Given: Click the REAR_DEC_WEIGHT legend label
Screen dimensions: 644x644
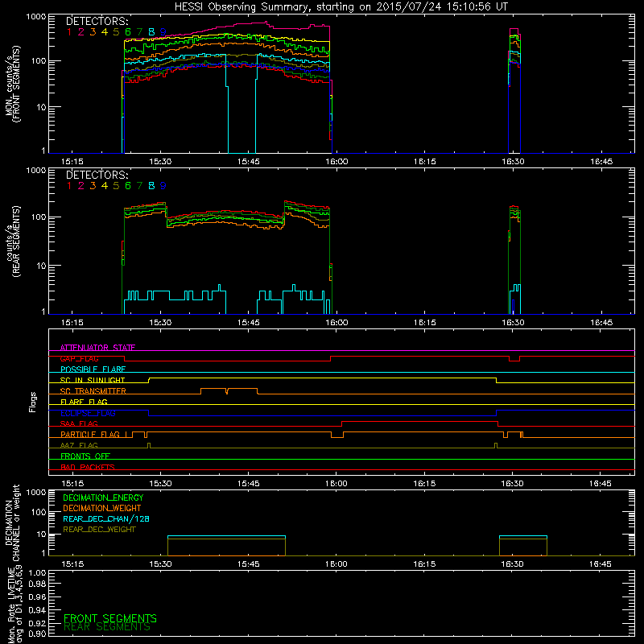Looking at the screenshot, I should point(99,530).
